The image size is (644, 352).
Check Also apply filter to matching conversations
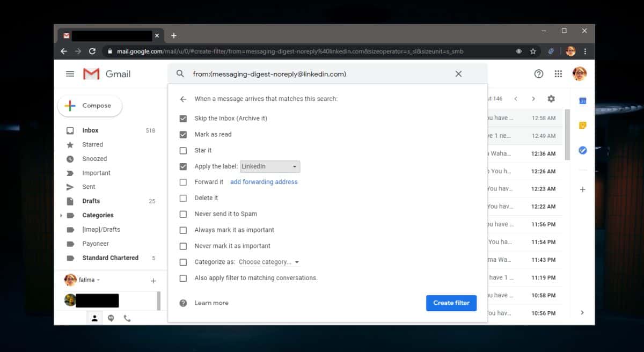click(183, 278)
